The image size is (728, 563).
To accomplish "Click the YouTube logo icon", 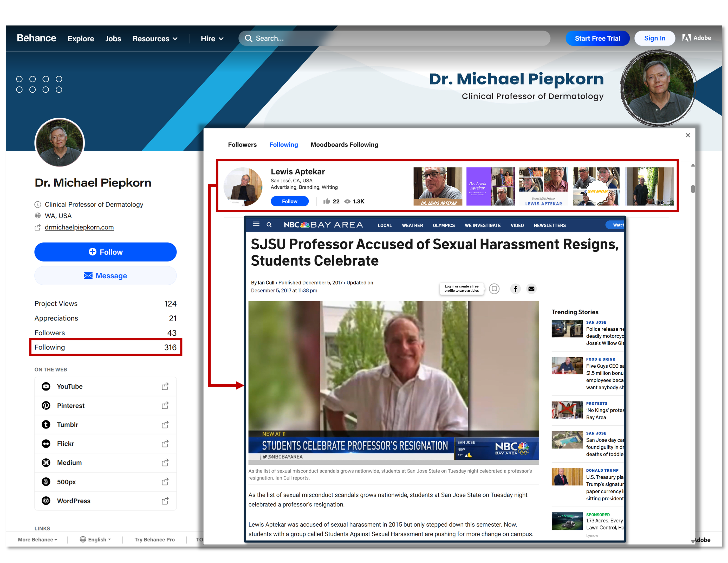I will point(46,386).
